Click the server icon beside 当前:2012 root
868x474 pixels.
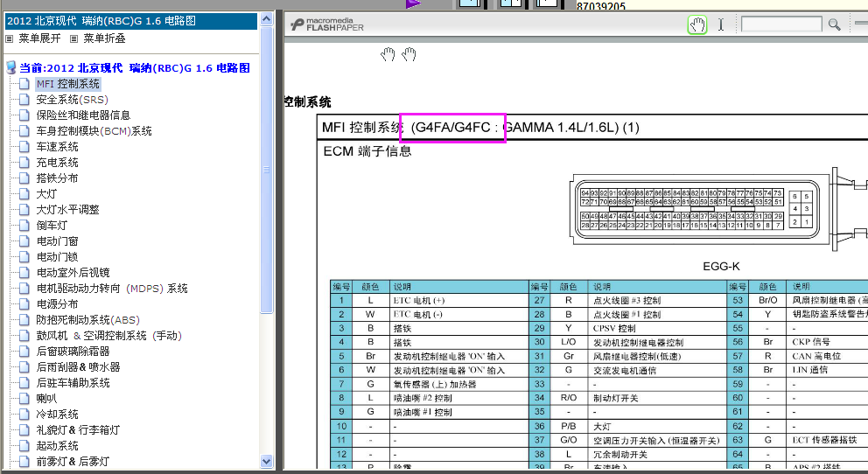(11, 68)
